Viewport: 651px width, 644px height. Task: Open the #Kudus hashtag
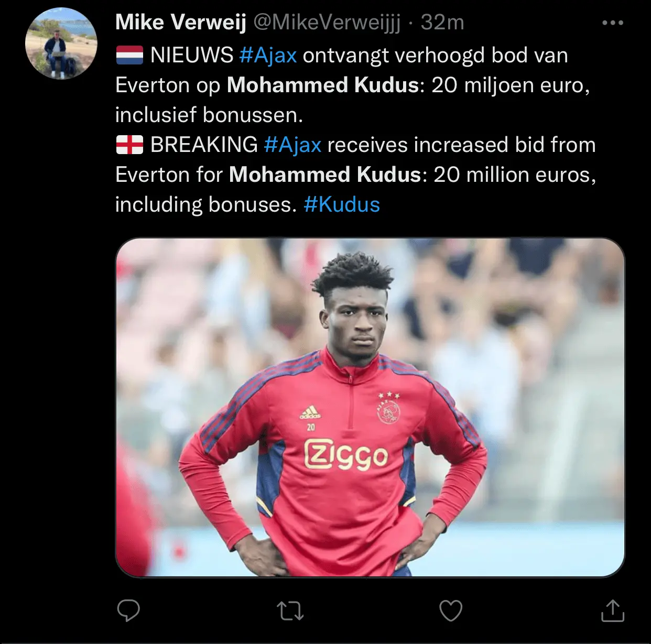pos(342,205)
